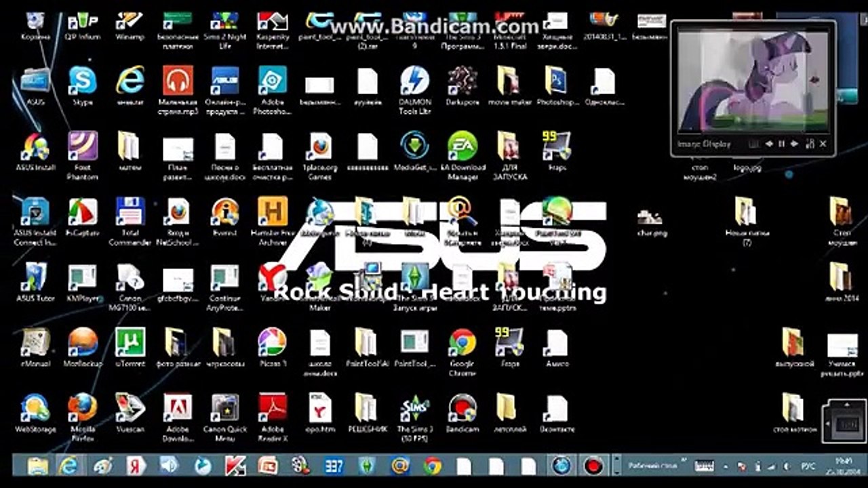Show next image in slideshow gadget
868x488 pixels.
794,144
